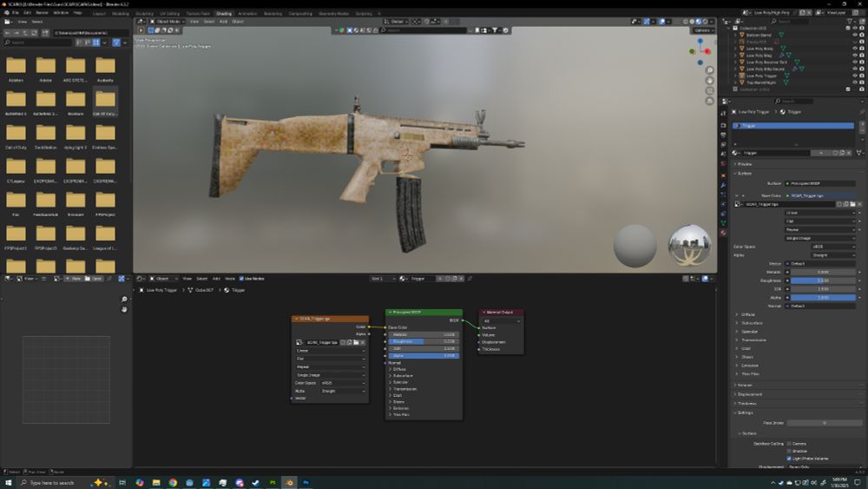Enable Backface Culling Shadow checkbox

coord(789,451)
